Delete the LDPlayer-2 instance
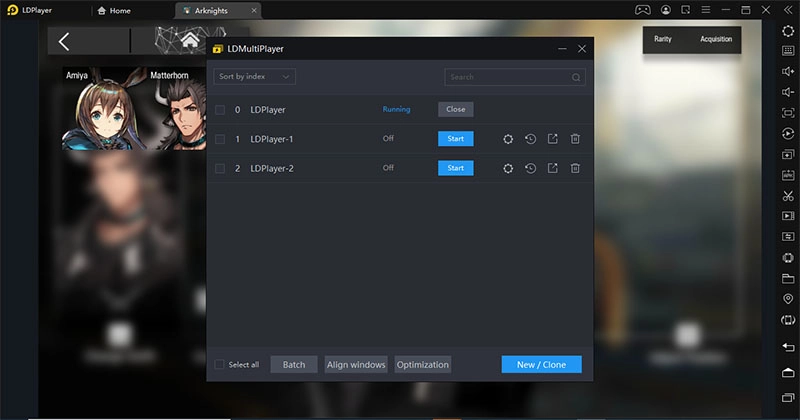The height and width of the screenshot is (420, 800). 575,168
